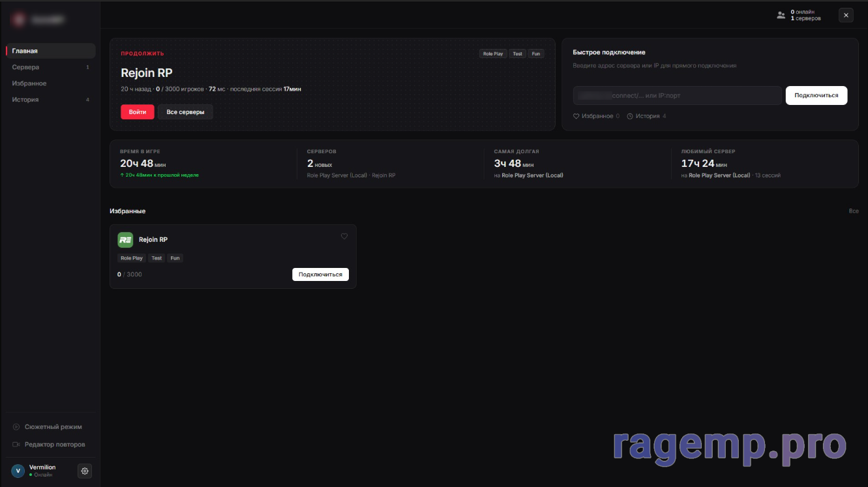Click the clock icon beside История 4
Image resolution: width=868 pixels, height=487 pixels.
[x=630, y=116]
